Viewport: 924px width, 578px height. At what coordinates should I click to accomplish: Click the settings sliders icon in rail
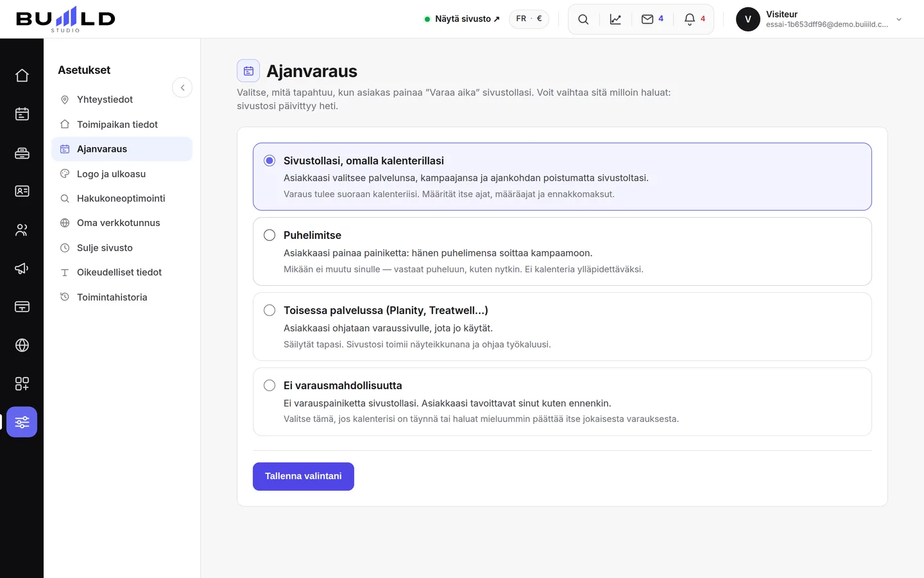[x=22, y=423]
